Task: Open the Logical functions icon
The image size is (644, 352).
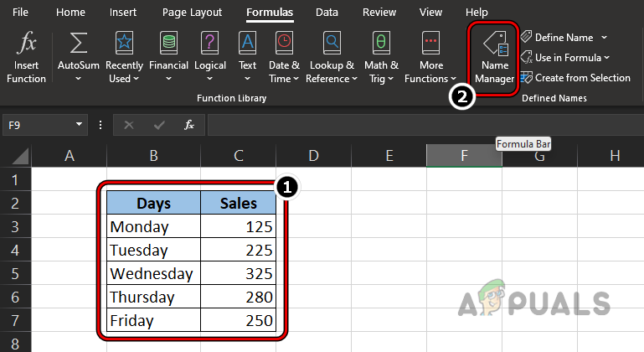Action: (x=209, y=42)
